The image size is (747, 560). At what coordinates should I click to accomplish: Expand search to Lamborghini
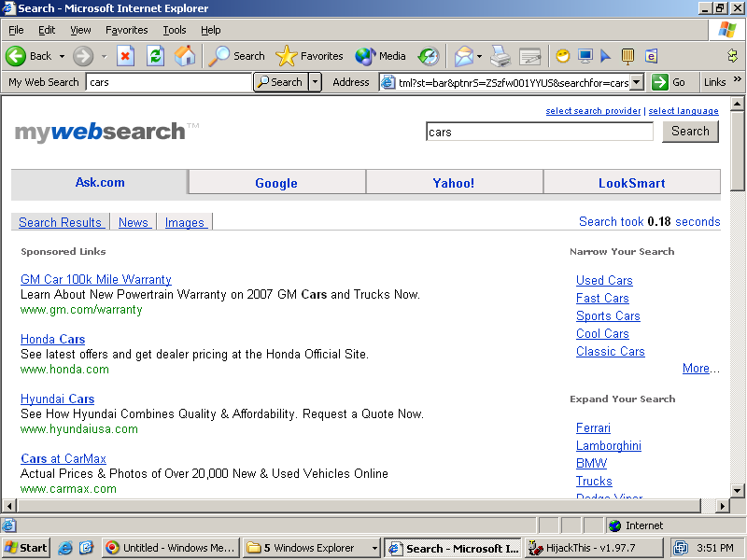pos(609,445)
